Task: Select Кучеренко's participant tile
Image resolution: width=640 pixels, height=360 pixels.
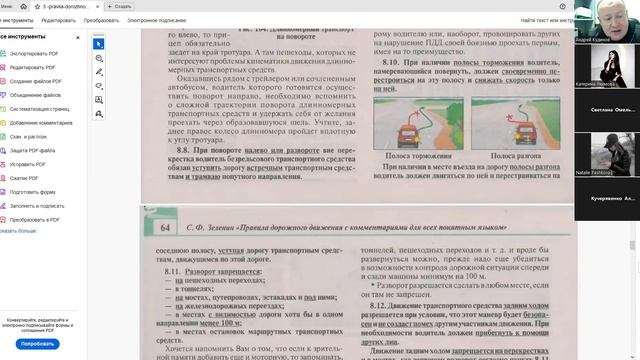Action: tap(607, 199)
